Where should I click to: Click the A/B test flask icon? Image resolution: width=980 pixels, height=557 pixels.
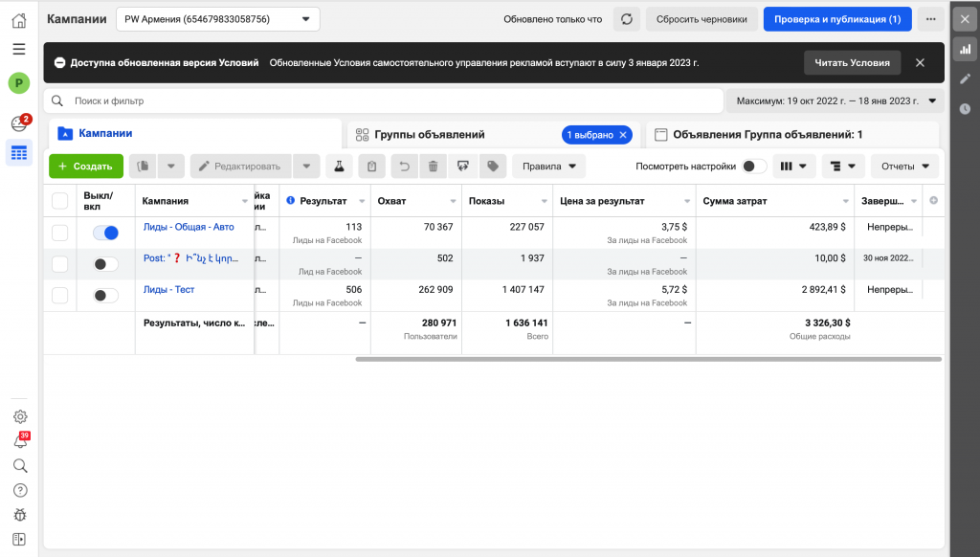339,167
